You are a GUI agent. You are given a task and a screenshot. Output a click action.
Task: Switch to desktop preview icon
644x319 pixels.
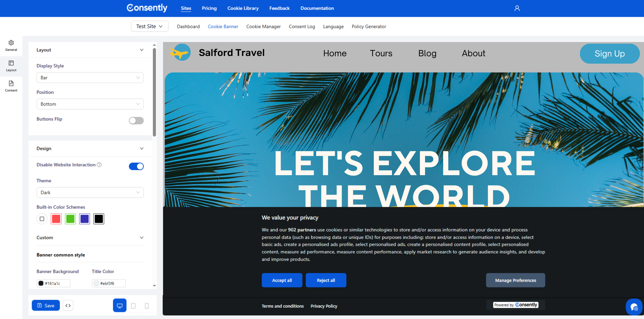coord(120,306)
